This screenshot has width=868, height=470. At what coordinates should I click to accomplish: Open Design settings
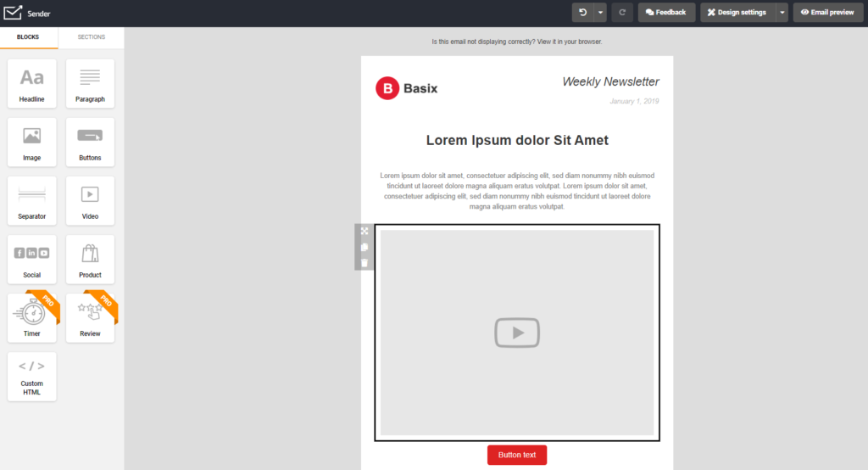[737, 12]
